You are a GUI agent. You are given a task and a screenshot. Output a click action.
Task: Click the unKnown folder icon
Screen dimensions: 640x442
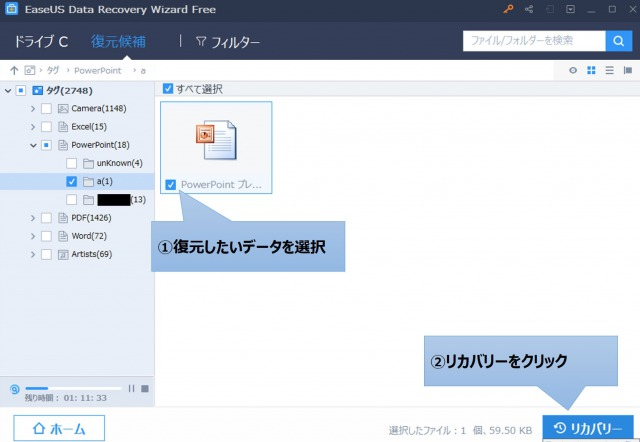[88, 163]
